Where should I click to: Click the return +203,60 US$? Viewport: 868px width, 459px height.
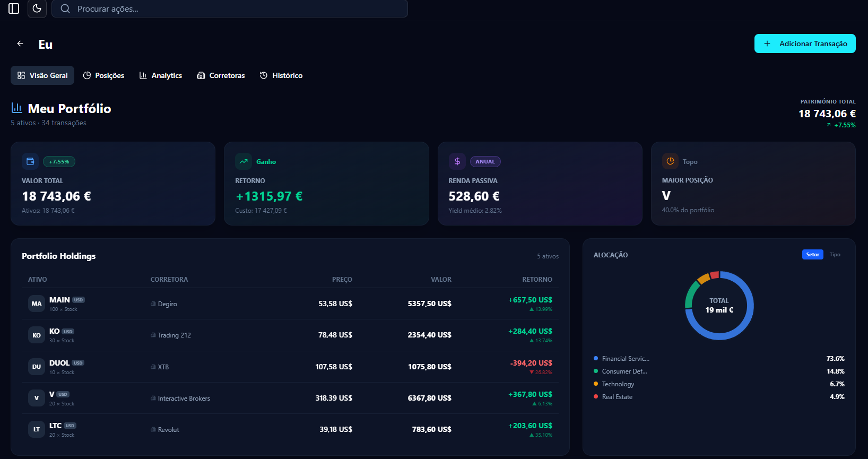coord(530,426)
